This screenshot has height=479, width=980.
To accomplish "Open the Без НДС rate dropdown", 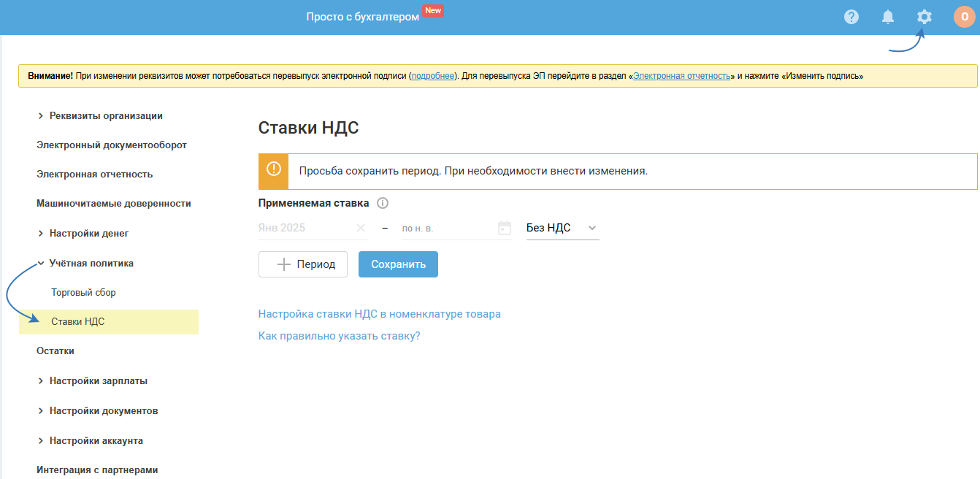I will click(562, 228).
